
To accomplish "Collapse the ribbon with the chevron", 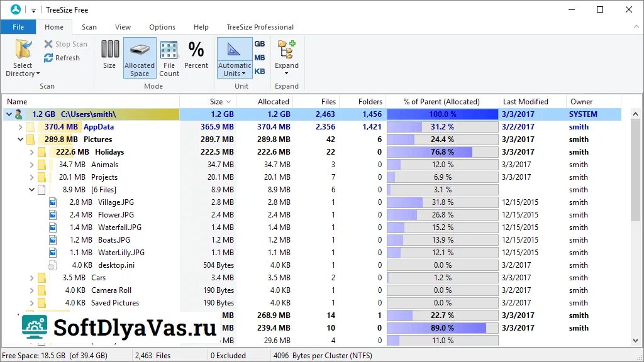I will [636, 26].
